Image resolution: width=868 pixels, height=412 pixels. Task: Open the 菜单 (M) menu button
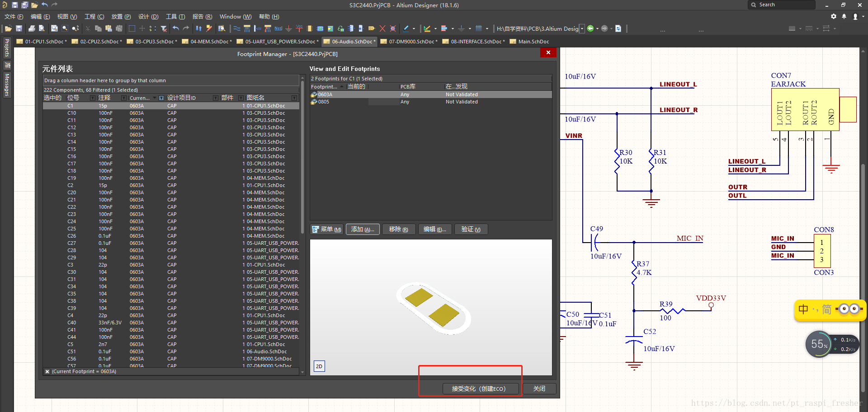[x=326, y=229]
